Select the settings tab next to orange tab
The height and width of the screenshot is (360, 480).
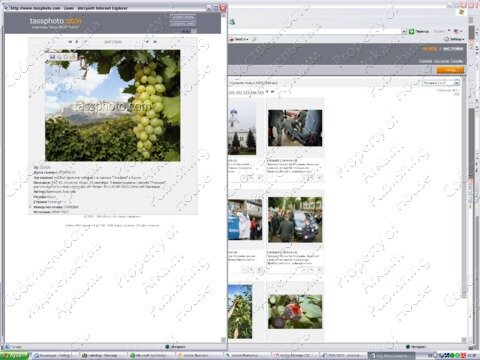(453, 49)
